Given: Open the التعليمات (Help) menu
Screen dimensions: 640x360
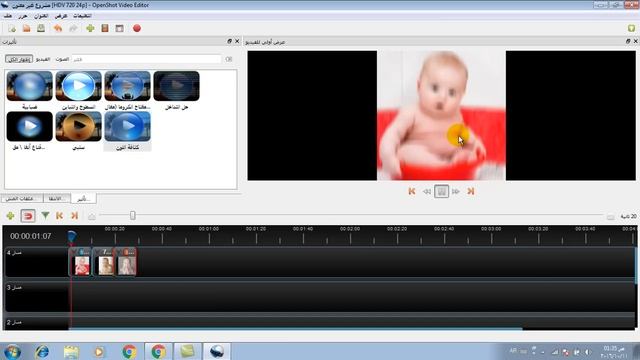Looking at the screenshot, I should 82,16.
